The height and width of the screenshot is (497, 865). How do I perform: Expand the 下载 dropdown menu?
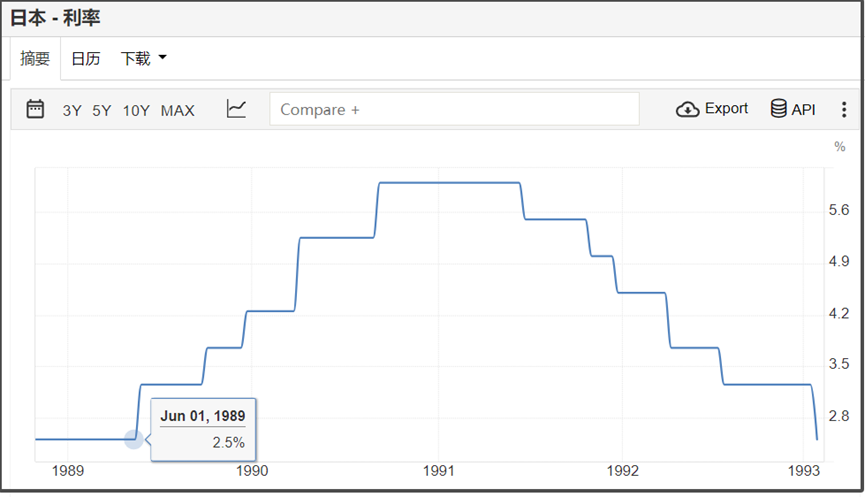pyautogui.click(x=136, y=59)
